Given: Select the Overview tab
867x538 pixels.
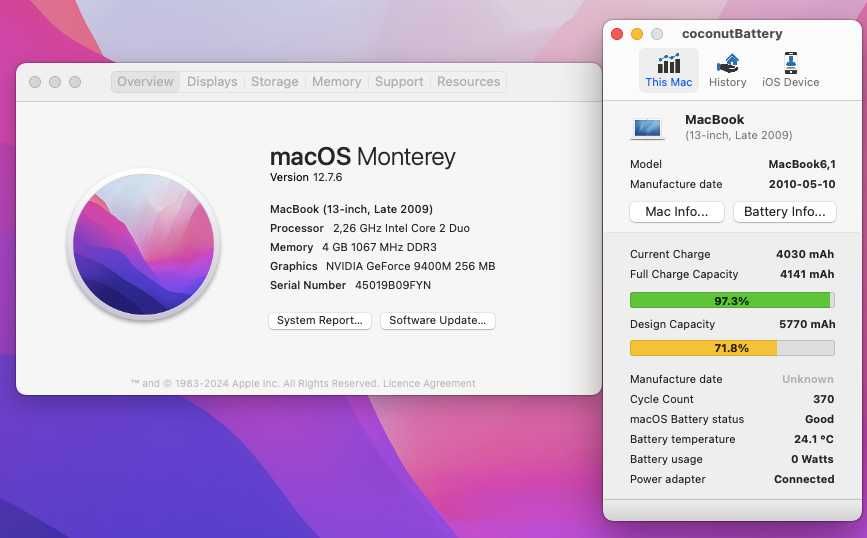Looking at the screenshot, I should point(145,81).
